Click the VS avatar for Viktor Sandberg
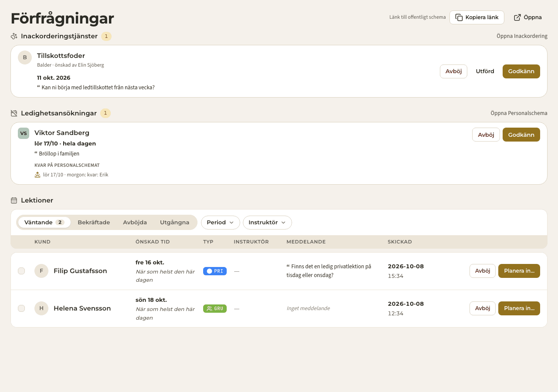The image size is (558, 392). click(x=24, y=133)
